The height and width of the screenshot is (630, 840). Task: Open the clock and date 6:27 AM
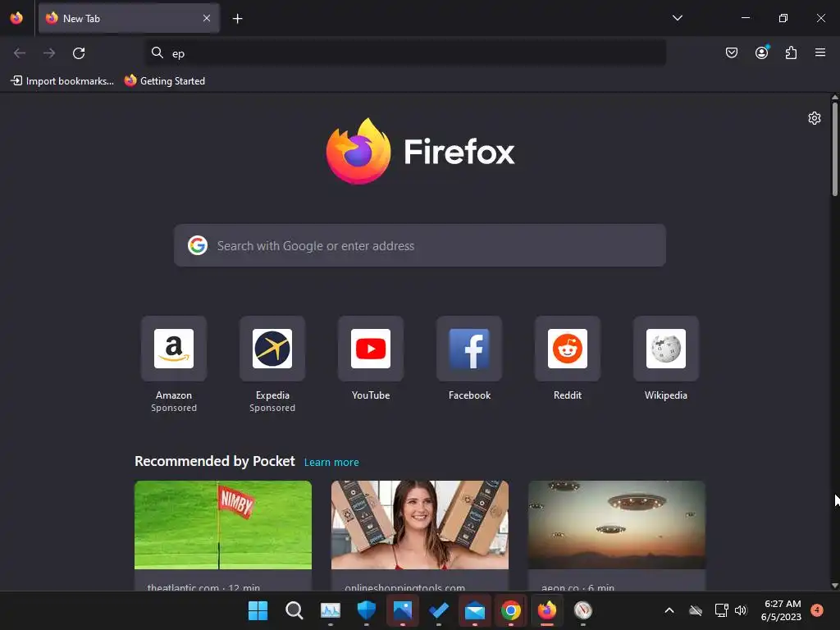point(782,610)
